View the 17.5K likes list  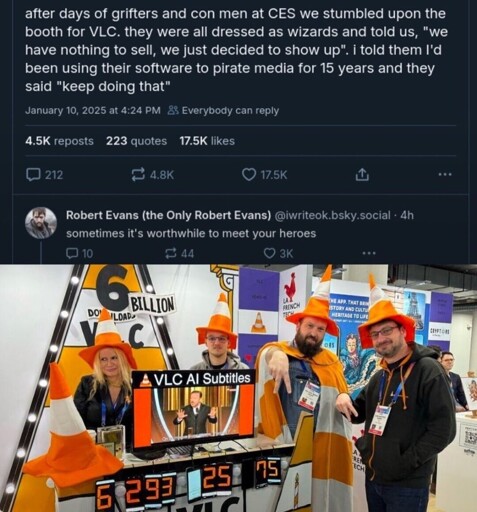207,141
